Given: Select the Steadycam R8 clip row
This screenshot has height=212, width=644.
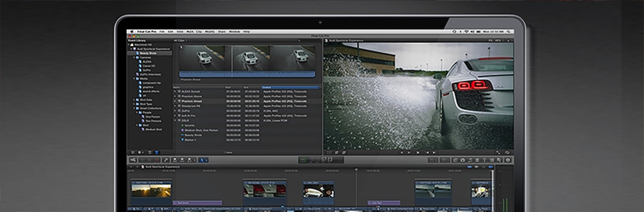Looking at the screenshot, I should pyautogui.click(x=247, y=106).
